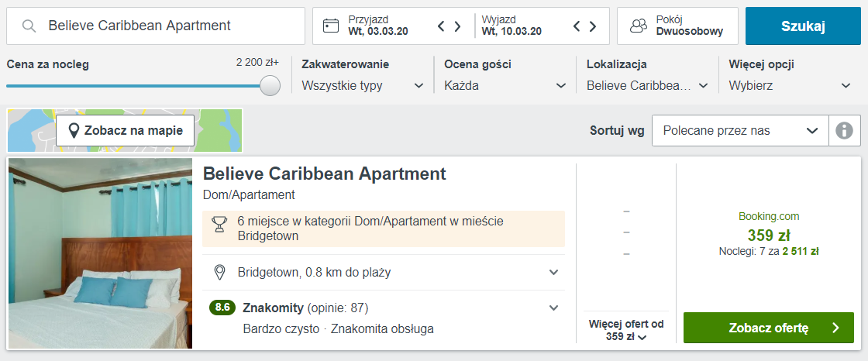Open Ocena gości rating dropdown
Viewport: 868px width, 361px height.
coord(505,86)
